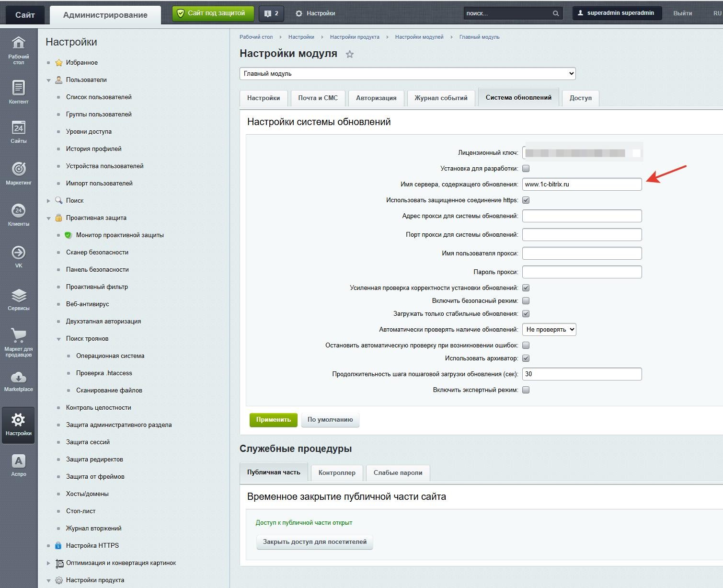Switch to the Журнал событий tab
Viewport: 723px width, 588px height.
[x=441, y=98]
